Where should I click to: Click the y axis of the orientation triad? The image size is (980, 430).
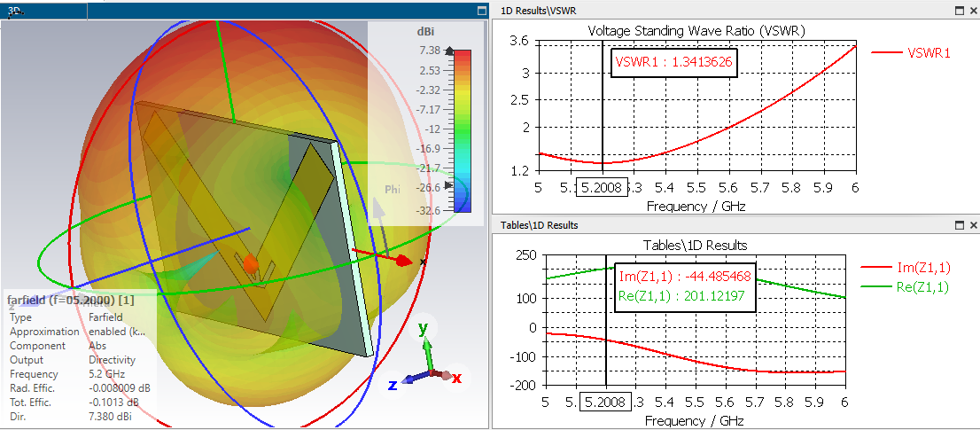(x=424, y=344)
